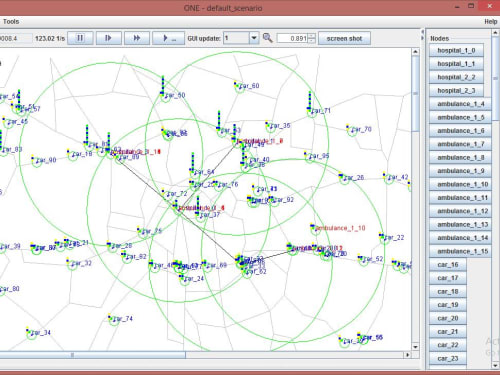This screenshot has width=500, height=375.
Task: Choose car_20 in the Nodes panel
Action: [448, 318]
